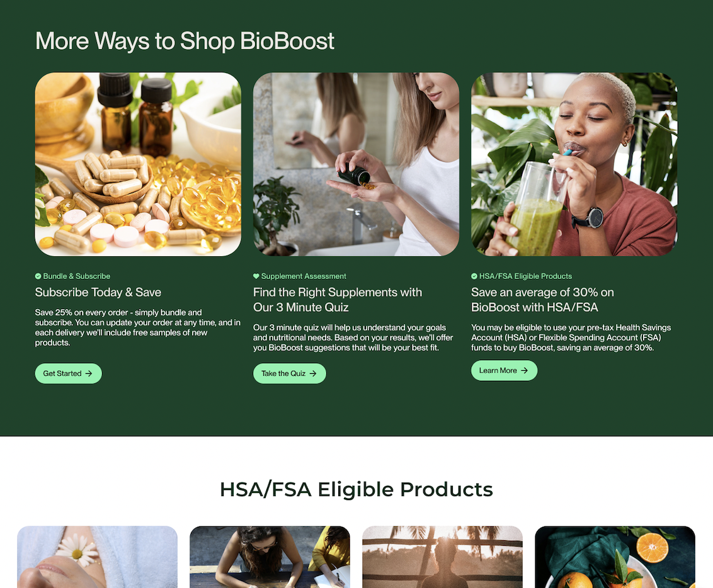Open image of woman pouring pills into hand
The width and height of the screenshot is (713, 588).
point(356,164)
